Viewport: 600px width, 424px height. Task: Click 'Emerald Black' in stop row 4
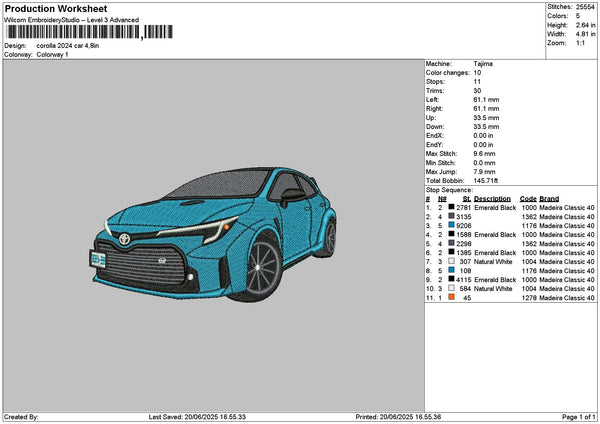pos(495,235)
